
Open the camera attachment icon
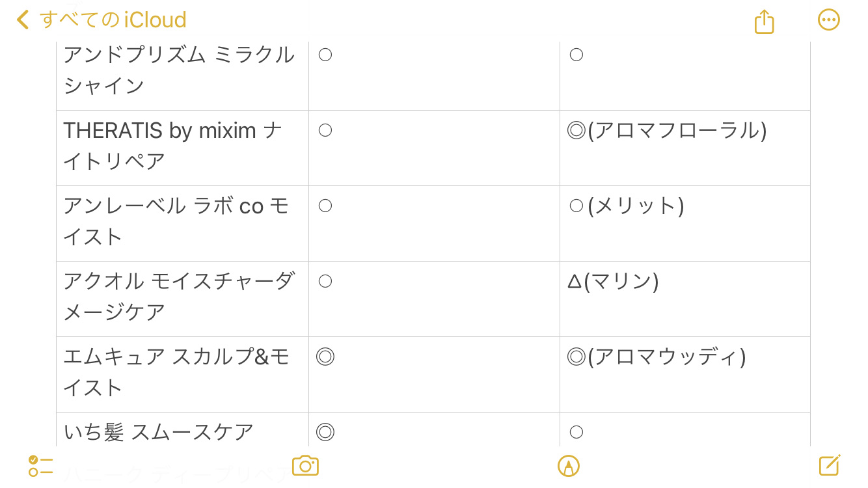pyautogui.click(x=305, y=466)
